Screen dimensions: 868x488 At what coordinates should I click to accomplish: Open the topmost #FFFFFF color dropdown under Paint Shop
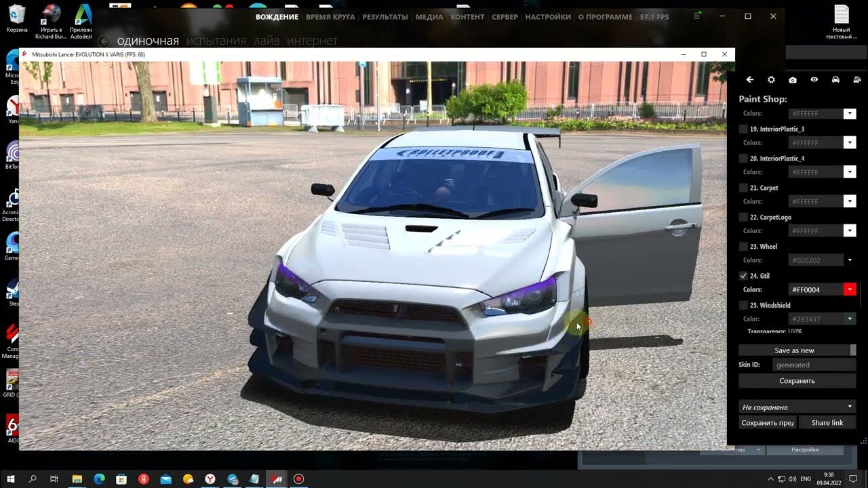pyautogui.click(x=849, y=114)
